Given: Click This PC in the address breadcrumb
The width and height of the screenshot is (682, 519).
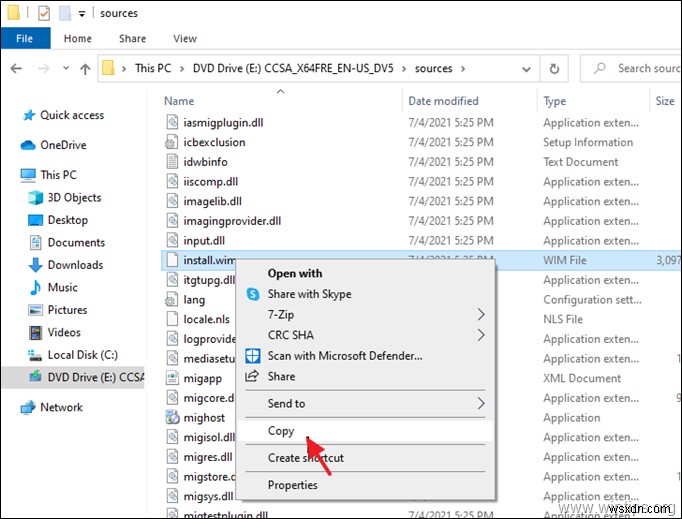Looking at the screenshot, I should pyautogui.click(x=153, y=68).
